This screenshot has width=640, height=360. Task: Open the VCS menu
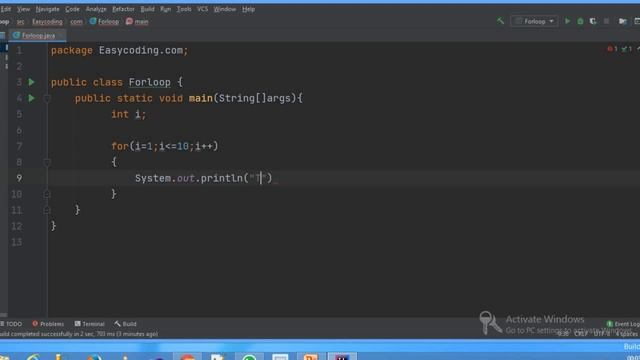202,9
